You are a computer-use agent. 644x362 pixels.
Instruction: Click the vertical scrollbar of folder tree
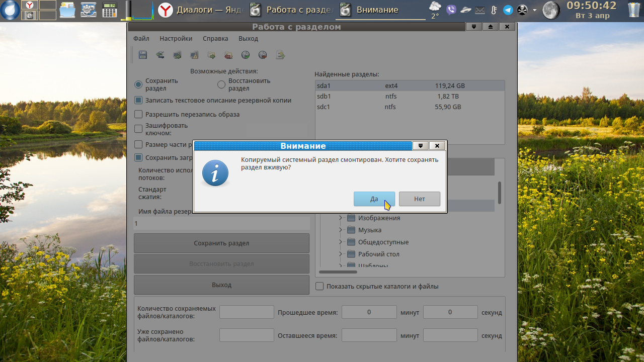point(500,193)
